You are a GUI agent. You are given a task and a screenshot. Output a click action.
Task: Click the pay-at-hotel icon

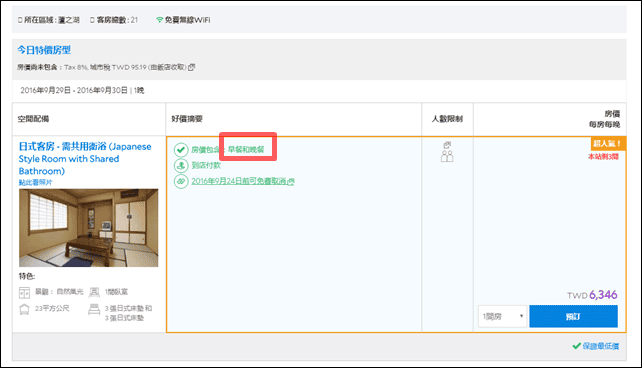click(x=181, y=165)
